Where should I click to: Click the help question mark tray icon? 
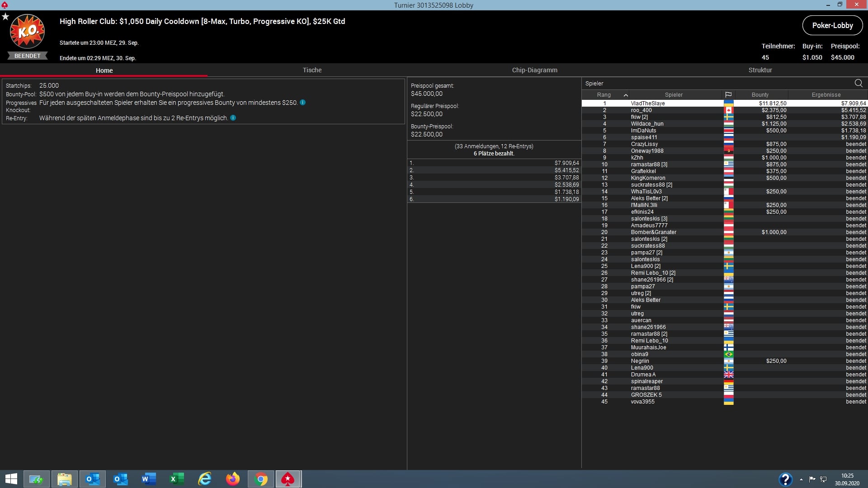point(785,479)
